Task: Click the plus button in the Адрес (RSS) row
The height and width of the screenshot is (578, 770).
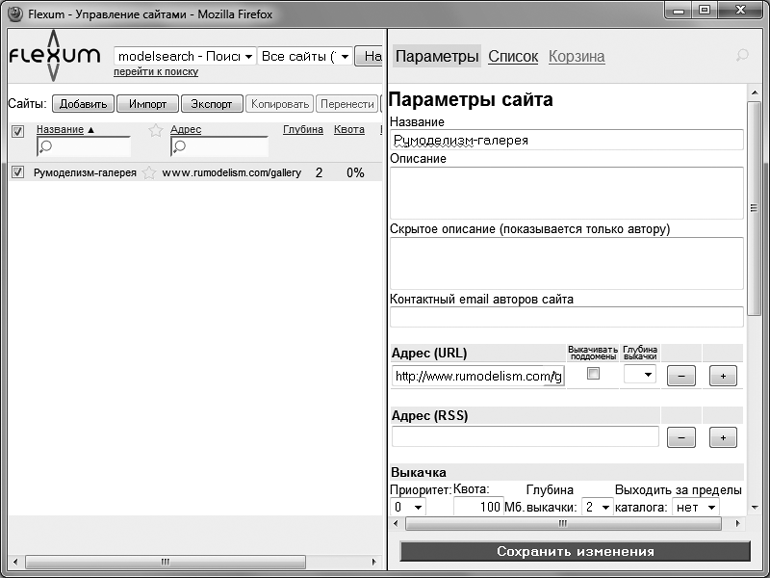Action: pos(722,437)
